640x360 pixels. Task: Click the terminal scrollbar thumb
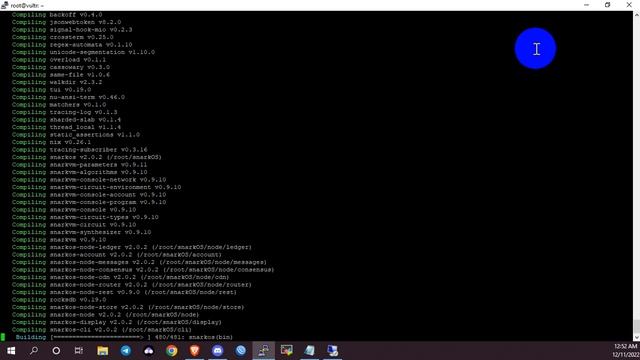636,327
